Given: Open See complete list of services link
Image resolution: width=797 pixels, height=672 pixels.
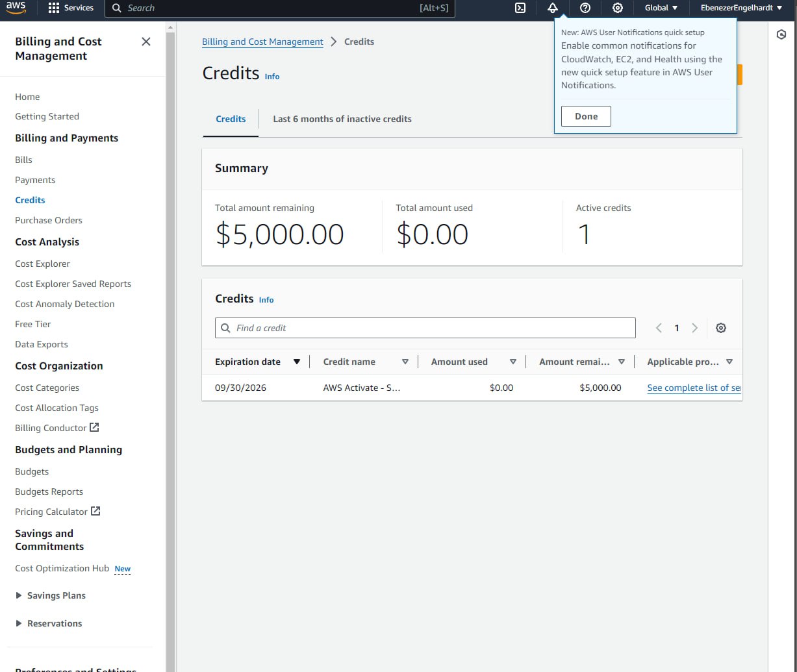Looking at the screenshot, I should pyautogui.click(x=694, y=388).
